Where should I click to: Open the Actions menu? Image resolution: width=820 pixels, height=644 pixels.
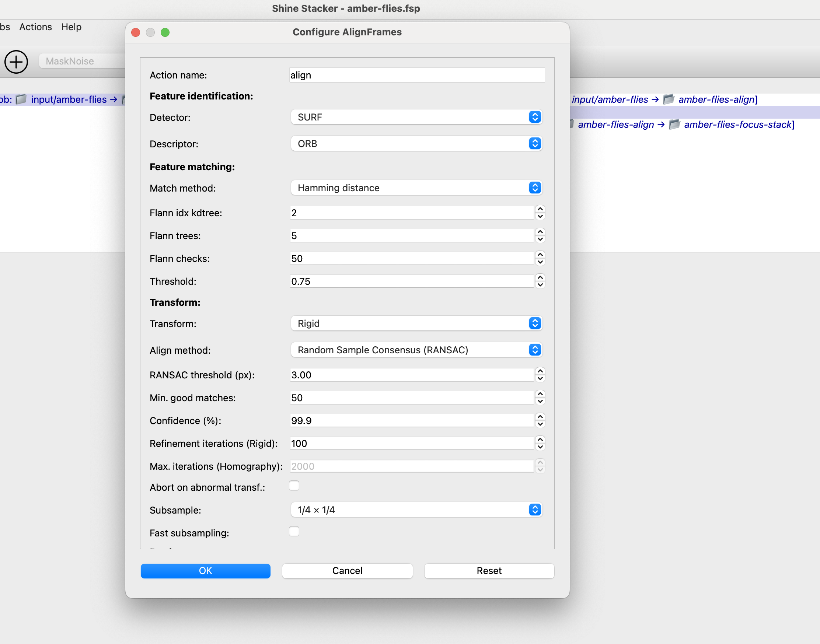[x=35, y=27]
